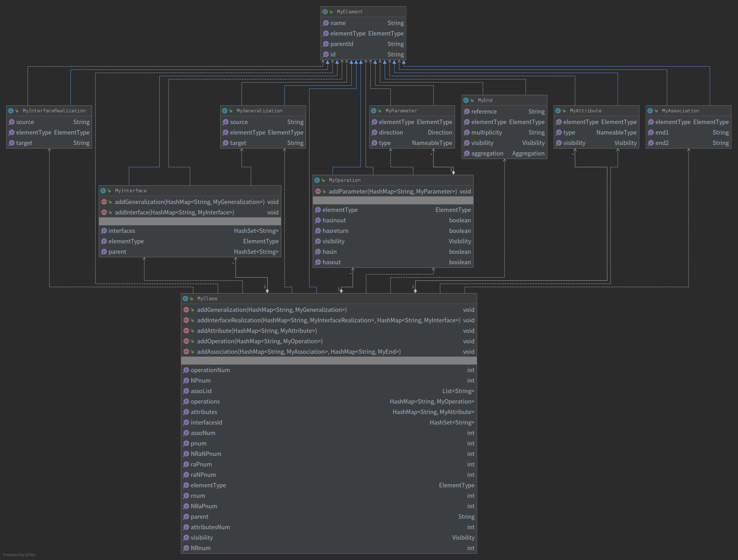
Task: Click the Powered by yFiles link
Action: coord(19,555)
